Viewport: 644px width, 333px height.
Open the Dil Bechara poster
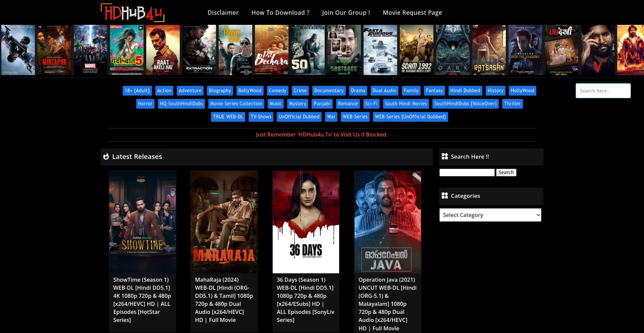click(x=272, y=50)
